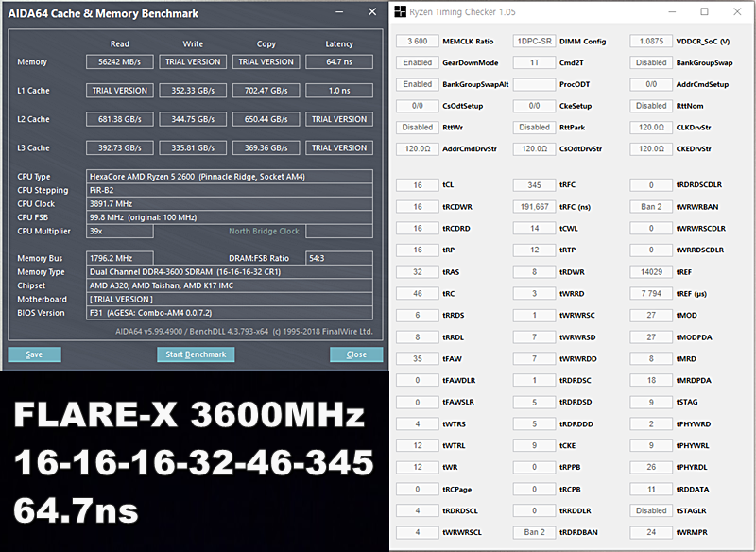Minimize the AIDA64 benchmark window
Viewport: 756px width, 552px height.
(339, 12)
